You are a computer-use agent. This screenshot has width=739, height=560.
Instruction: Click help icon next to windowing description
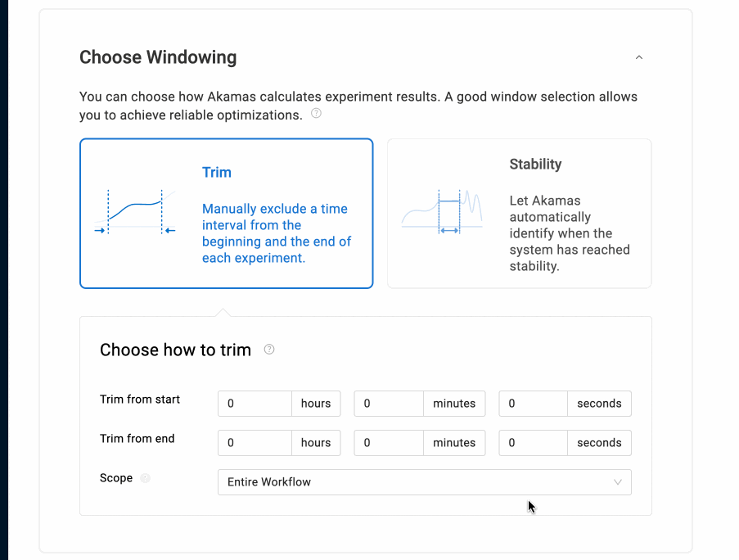coord(316,114)
